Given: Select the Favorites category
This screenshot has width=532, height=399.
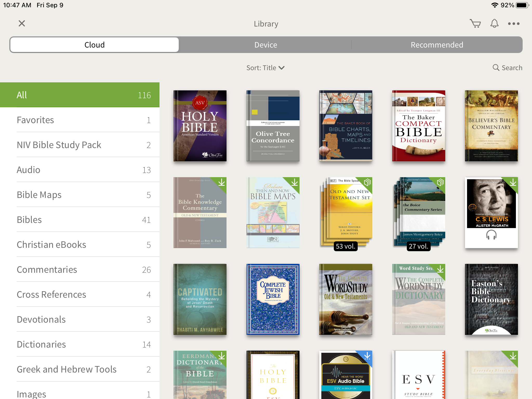Looking at the screenshot, I should [80, 120].
